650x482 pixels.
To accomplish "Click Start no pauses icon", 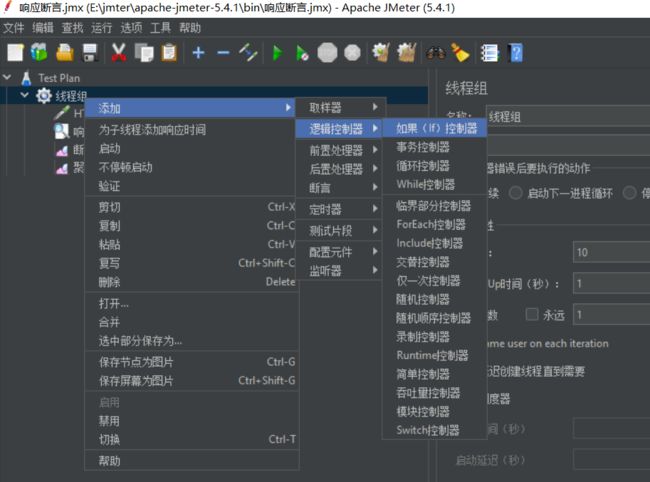I will (302, 53).
